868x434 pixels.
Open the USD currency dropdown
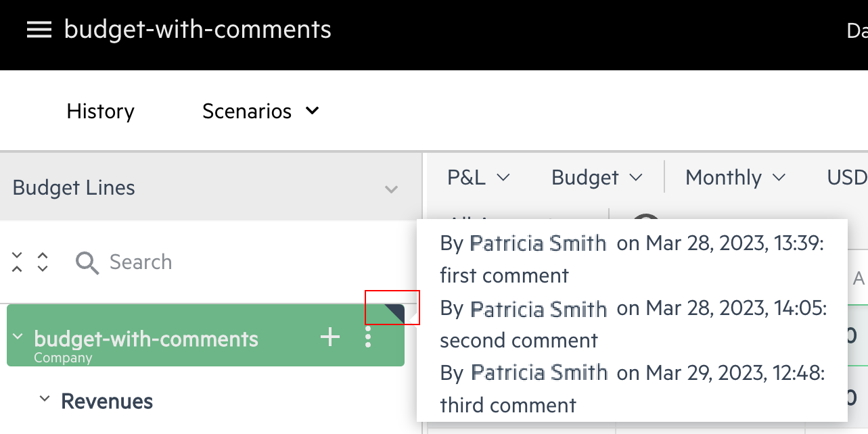click(x=847, y=178)
